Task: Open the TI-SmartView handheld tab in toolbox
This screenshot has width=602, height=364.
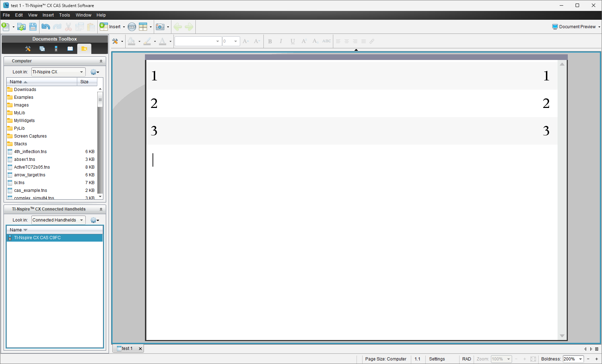Action: click(x=56, y=49)
